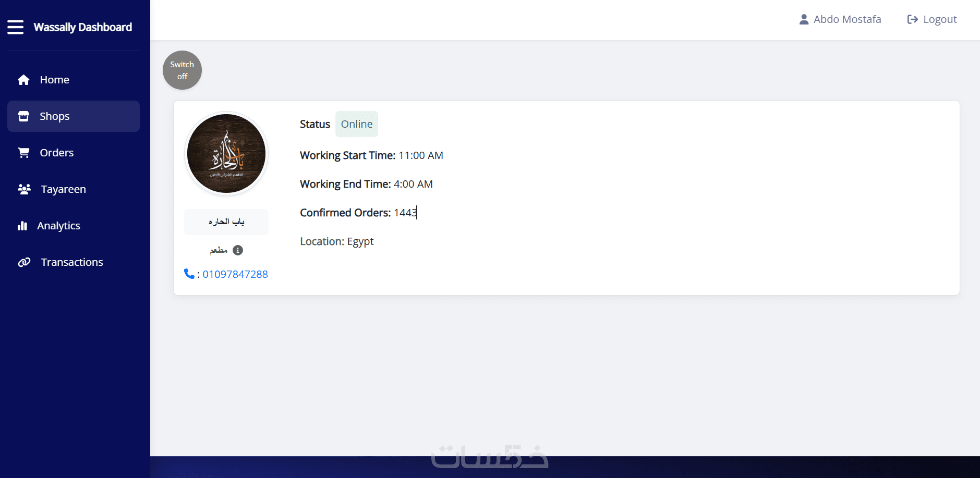Click the Analytics bar chart icon
Viewport: 980px width, 478px height.
22,226
